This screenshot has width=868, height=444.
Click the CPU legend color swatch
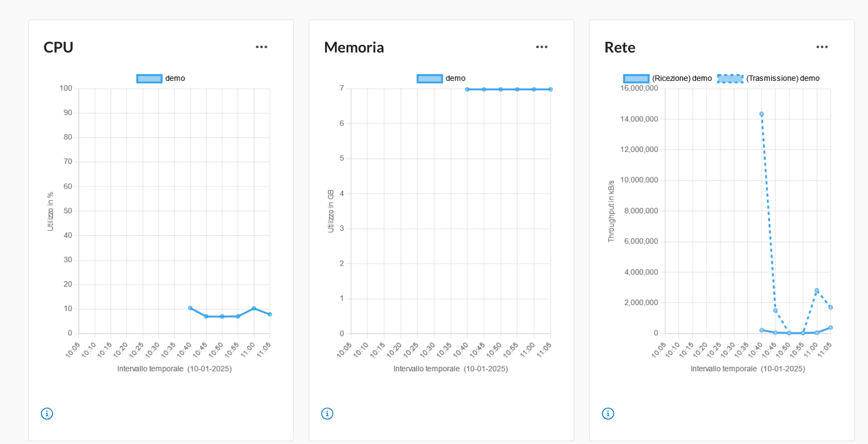click(149, 79)
